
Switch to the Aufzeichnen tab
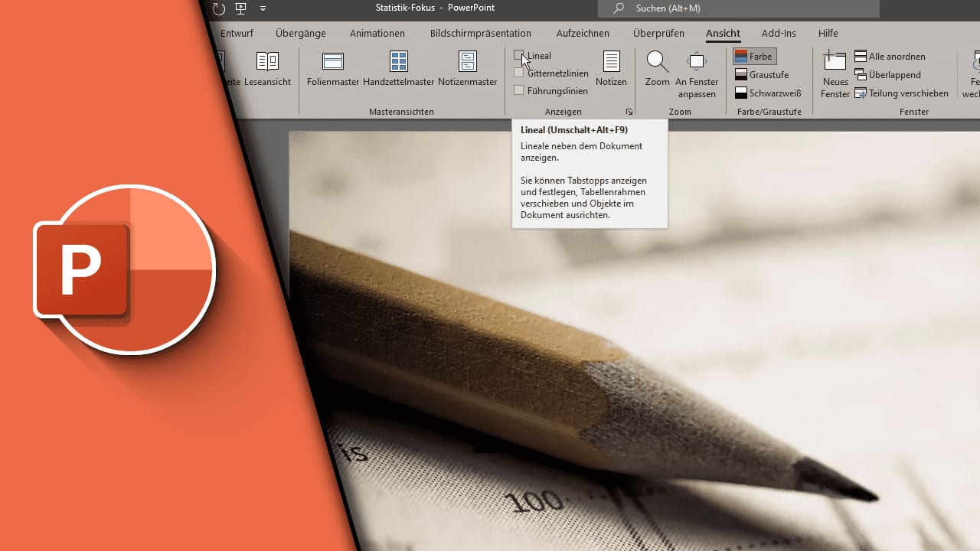click(x=583, y=34)
